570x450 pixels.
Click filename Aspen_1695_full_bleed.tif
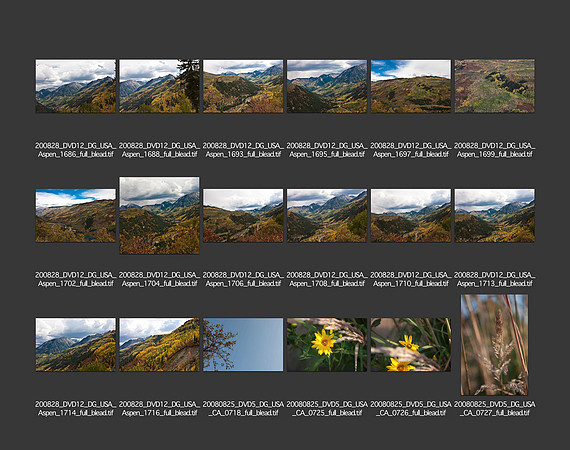click(327, 150)
